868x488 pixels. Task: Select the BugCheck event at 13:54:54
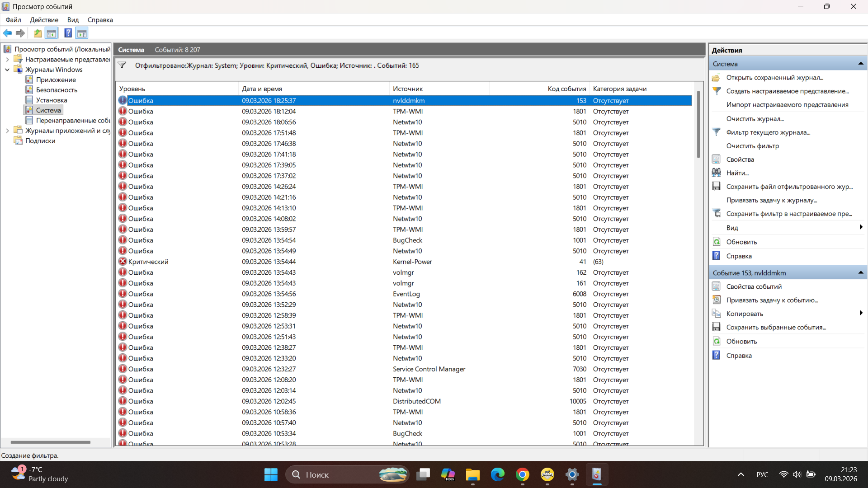[404, 240]
